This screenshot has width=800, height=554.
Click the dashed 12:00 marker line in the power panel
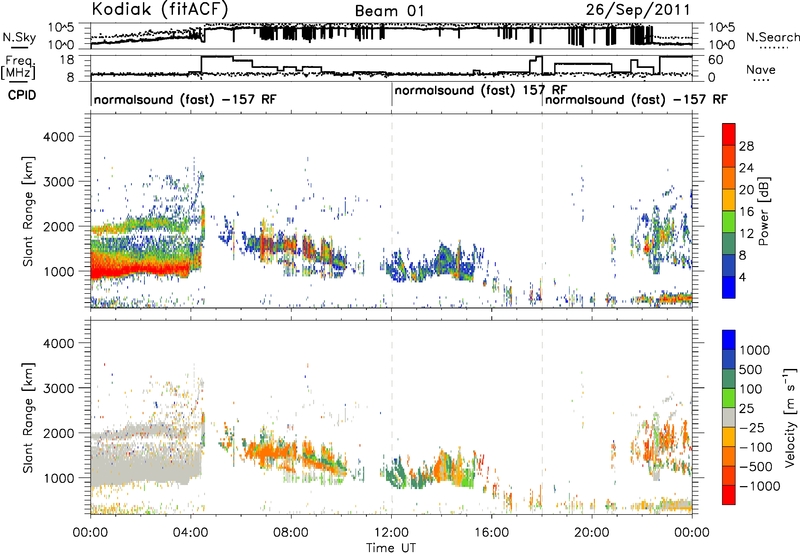coord(392,211)
